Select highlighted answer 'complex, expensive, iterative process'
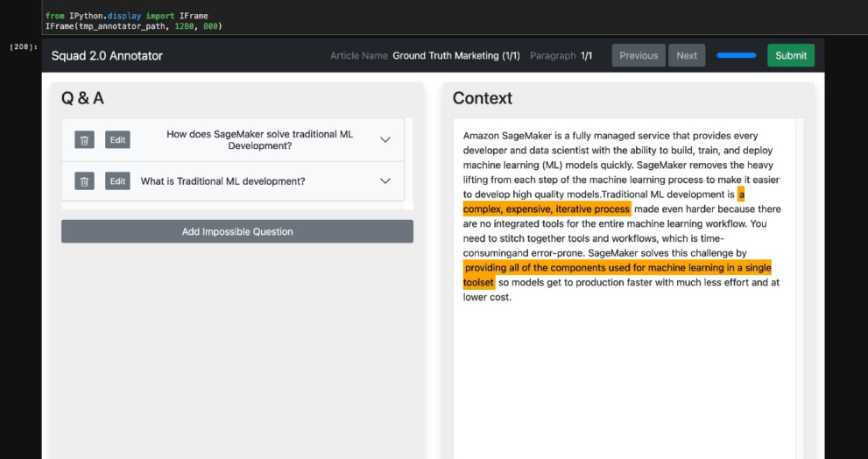868x459 pixels. (x=547, y=208)
